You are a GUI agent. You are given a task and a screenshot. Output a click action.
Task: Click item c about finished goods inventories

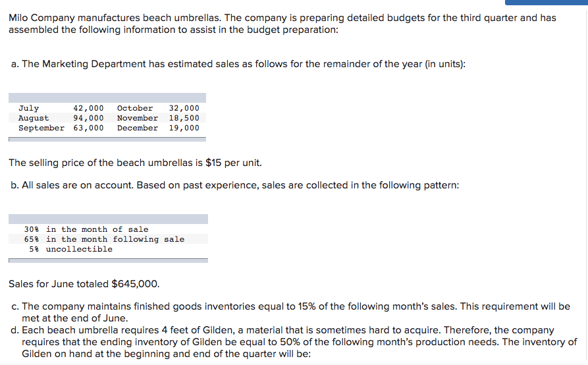(x=290, y=312)
